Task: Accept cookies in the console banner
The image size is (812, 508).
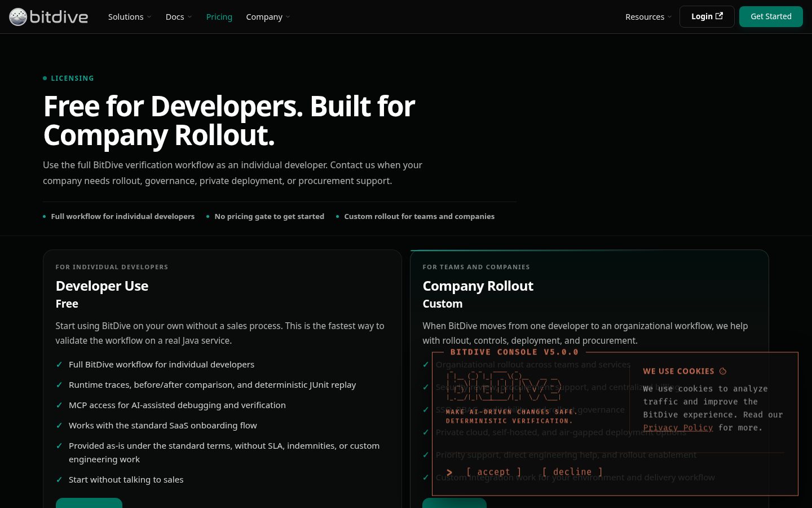Action: 493,472
